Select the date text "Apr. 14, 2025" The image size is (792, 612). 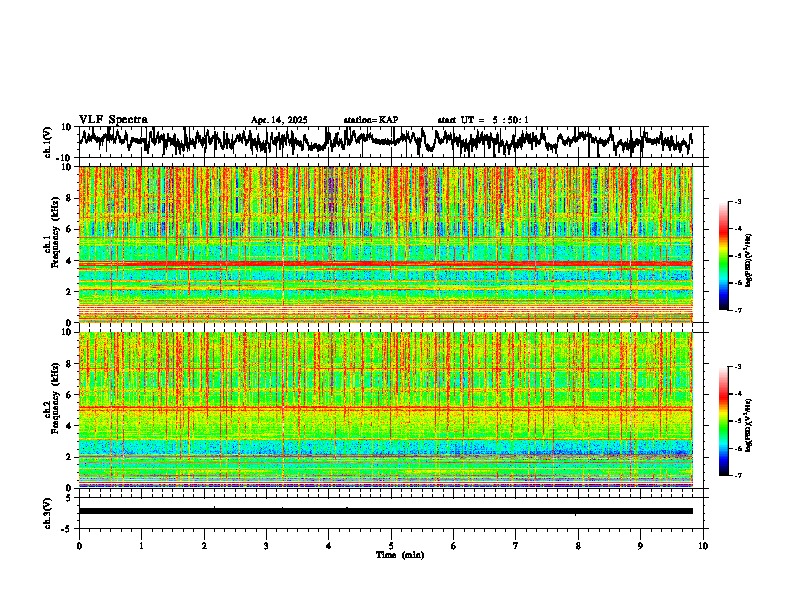(x=279, y=120)
